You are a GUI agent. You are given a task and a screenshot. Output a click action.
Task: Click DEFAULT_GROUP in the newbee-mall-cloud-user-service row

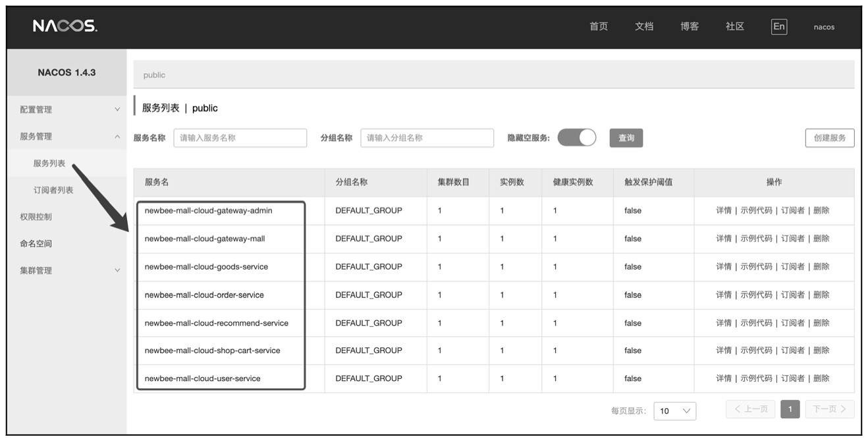point(369,378)
